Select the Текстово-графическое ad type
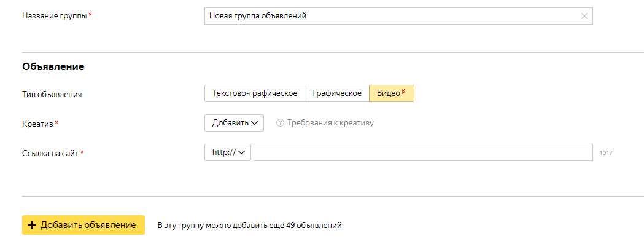 click(254, 93)
